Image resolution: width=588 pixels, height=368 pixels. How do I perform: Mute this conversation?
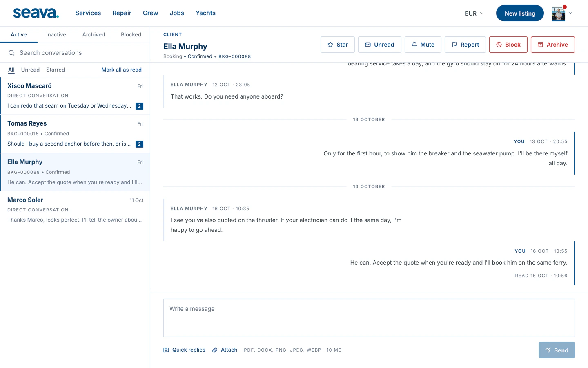tap(423, 45)
